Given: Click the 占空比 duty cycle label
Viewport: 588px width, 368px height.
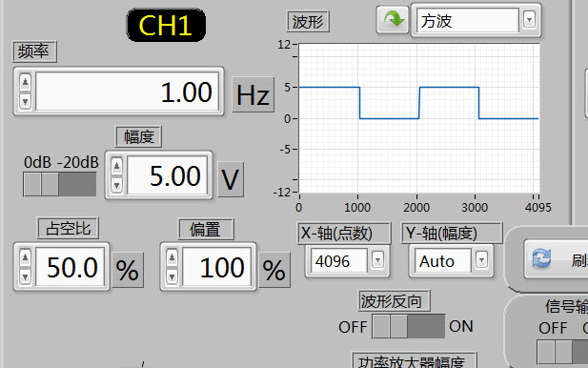Looking at the screenshot, I should click(68, 228).
